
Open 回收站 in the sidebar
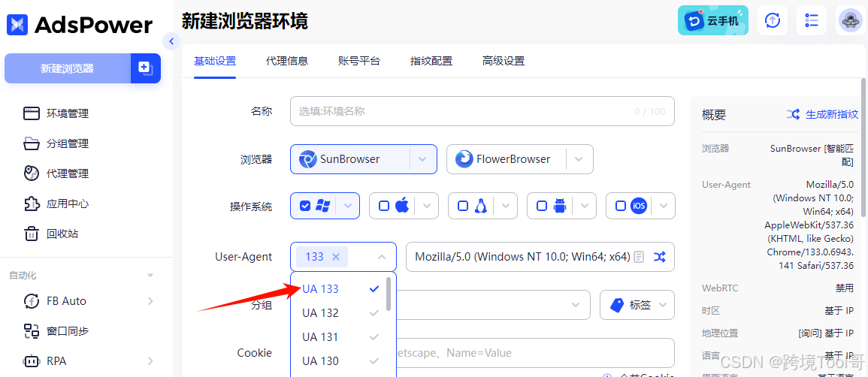click(x=62, y=234)
